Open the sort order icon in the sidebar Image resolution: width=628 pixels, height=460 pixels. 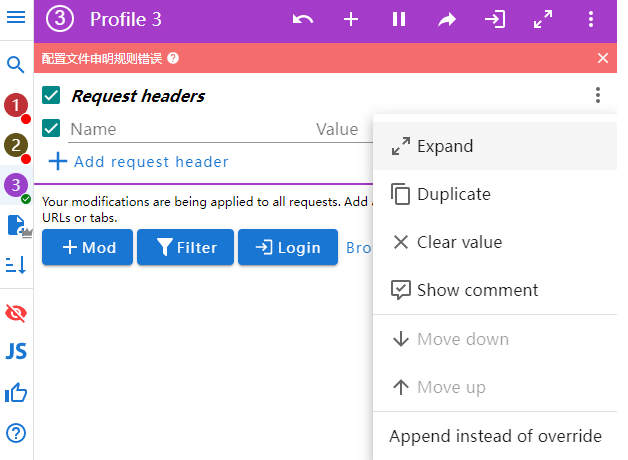click(x=16, y=265)
